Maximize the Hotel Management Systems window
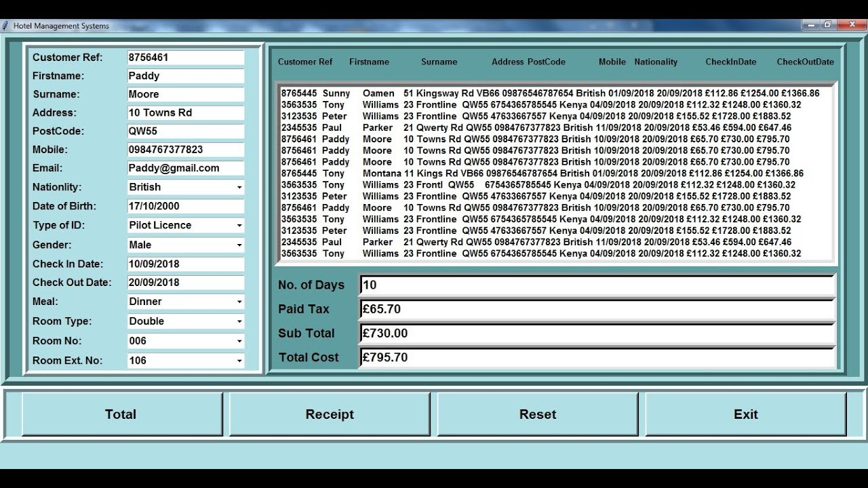 (827, 25)
